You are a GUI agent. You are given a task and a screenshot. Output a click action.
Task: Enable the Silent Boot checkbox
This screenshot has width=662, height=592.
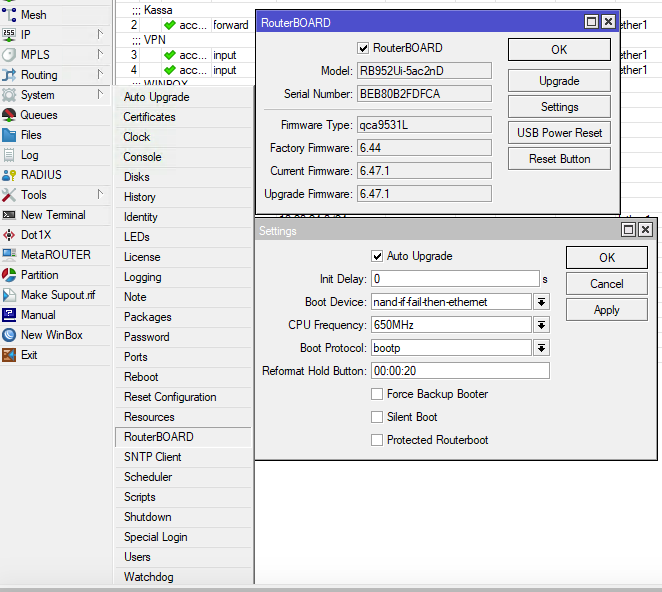377,417
